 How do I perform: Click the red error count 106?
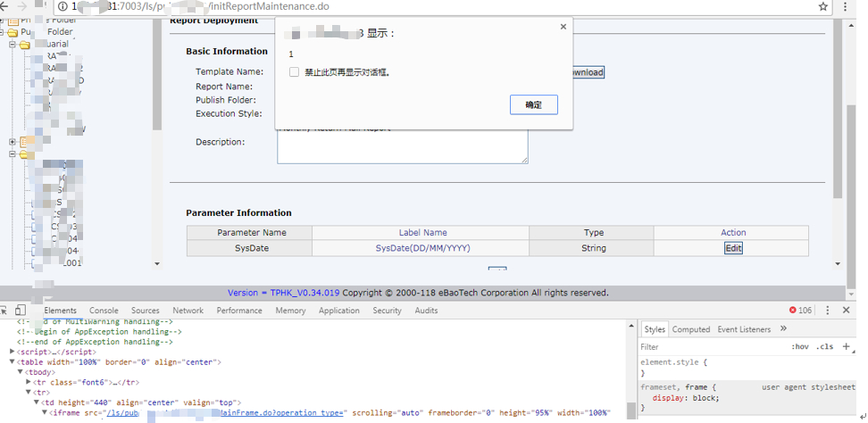click(x=800, y=311)
